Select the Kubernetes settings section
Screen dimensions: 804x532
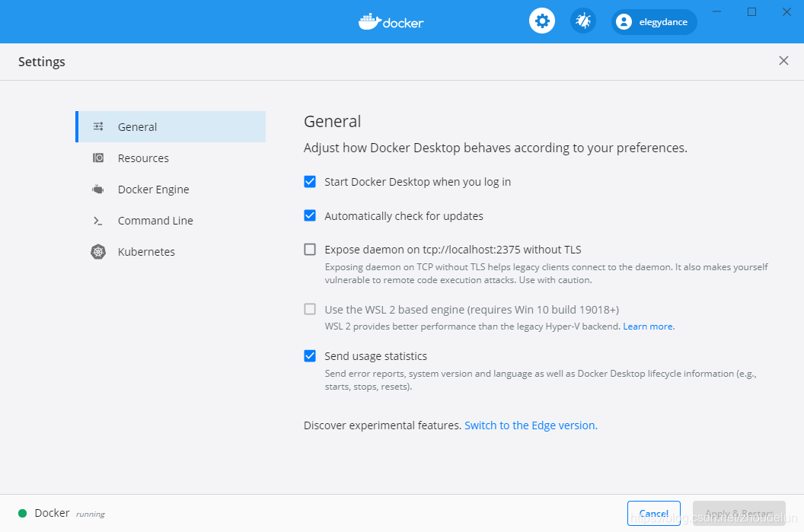147,251
